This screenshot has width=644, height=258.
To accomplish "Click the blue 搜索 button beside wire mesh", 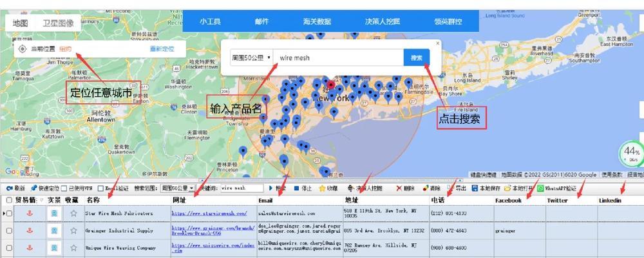I will [417, 57].
